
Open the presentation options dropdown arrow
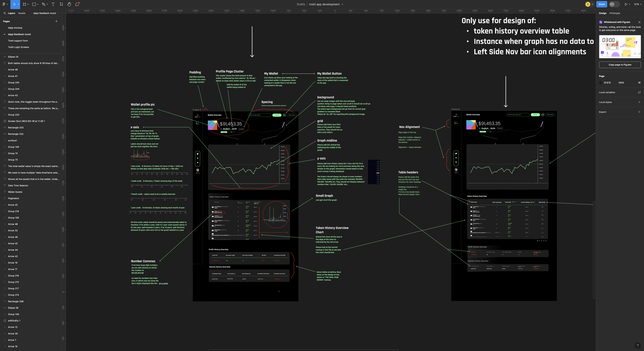(630, 4)
